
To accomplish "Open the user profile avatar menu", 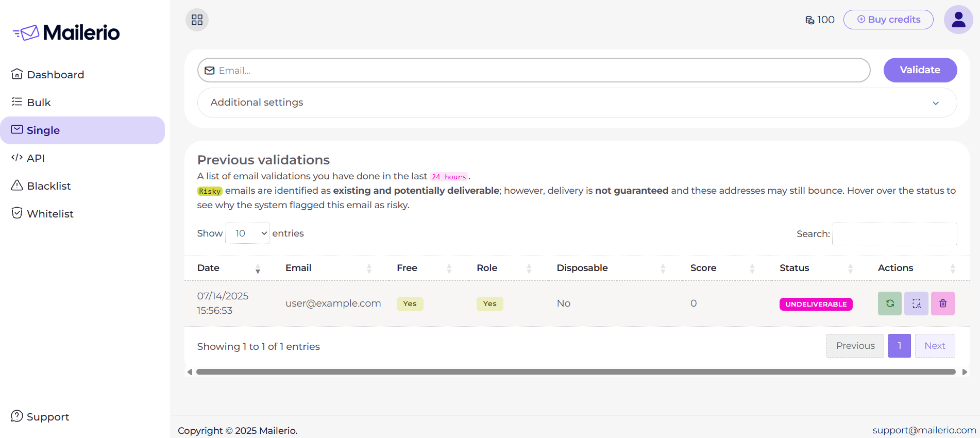I will 958,20.
